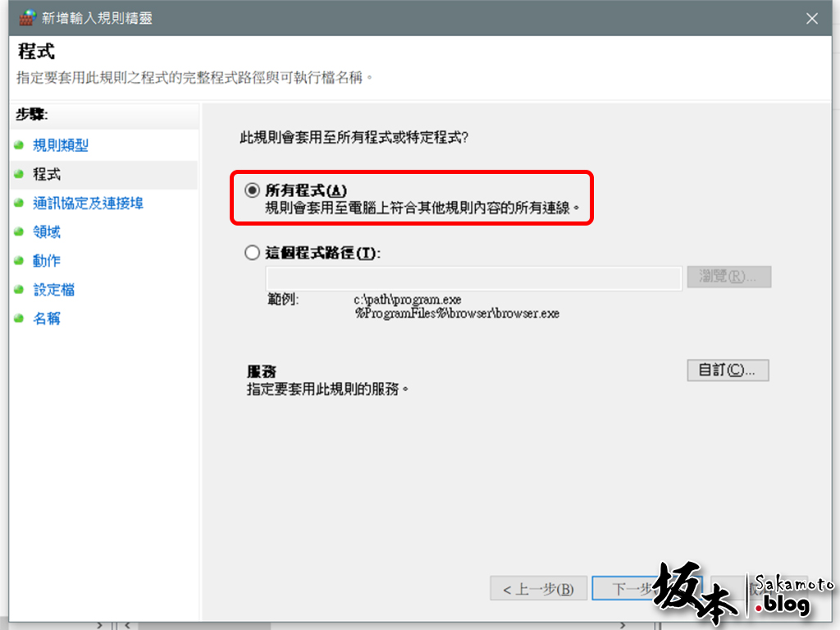The width and height of the screenshot is (840, 630).
Task: Click green bullet beside 通訊協定及連接埠
Action: (x=20, y=203)
